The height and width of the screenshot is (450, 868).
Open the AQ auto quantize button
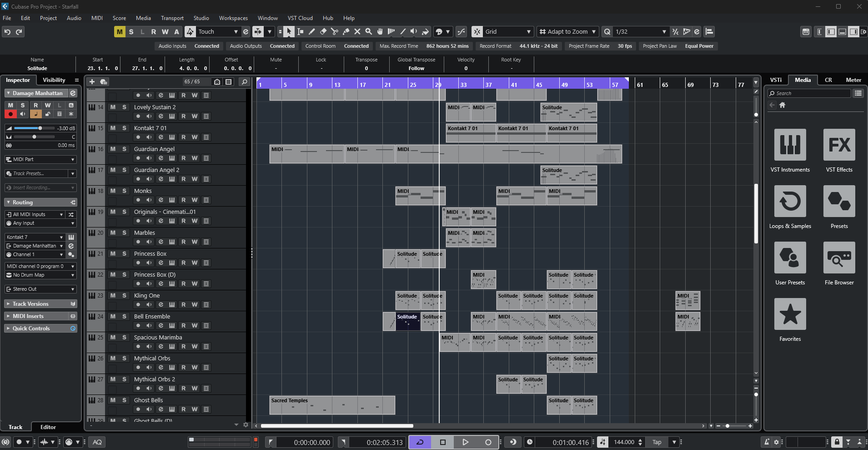97,442
